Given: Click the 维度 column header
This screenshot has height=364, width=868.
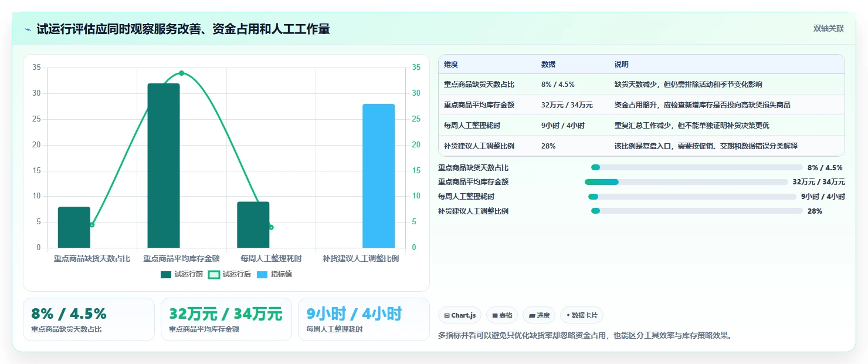Looking at the screenshot, I should pos(451,64).
